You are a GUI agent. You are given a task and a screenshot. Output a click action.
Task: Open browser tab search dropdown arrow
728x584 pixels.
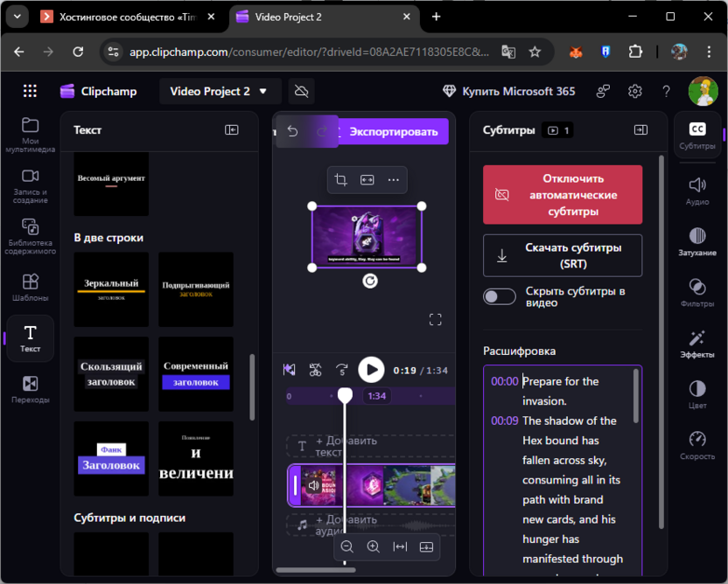point(17,17)
